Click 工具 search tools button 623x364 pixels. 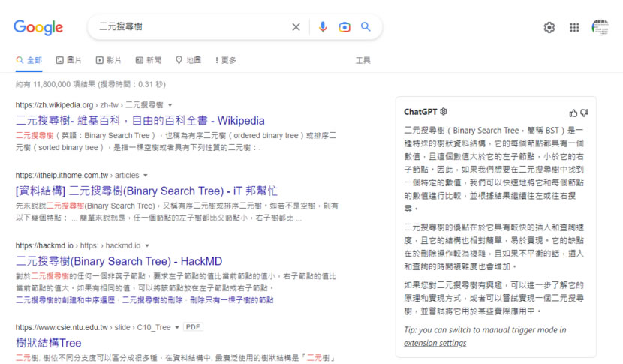point(363,60)
